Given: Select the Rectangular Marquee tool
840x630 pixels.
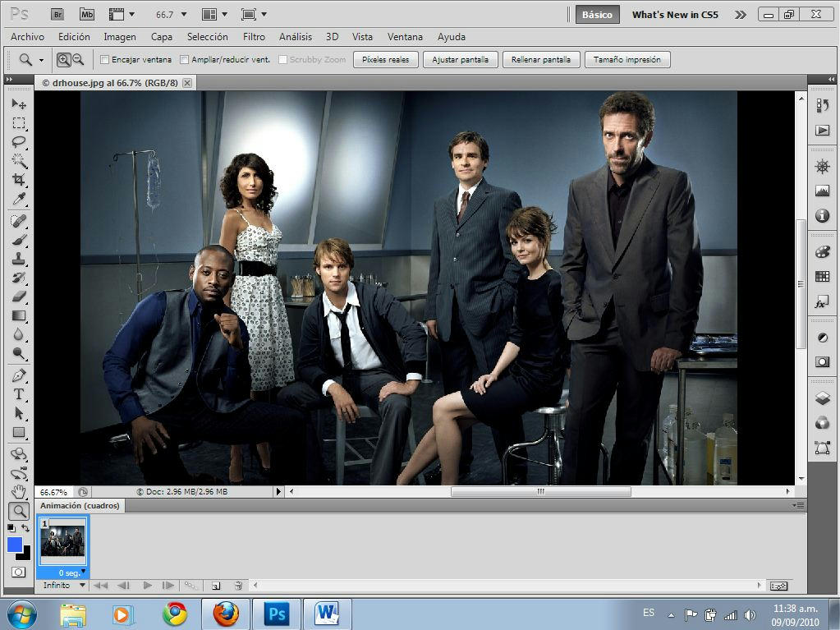Looking at the screenshot, I should pyautogui.click(x=19, y=122).
